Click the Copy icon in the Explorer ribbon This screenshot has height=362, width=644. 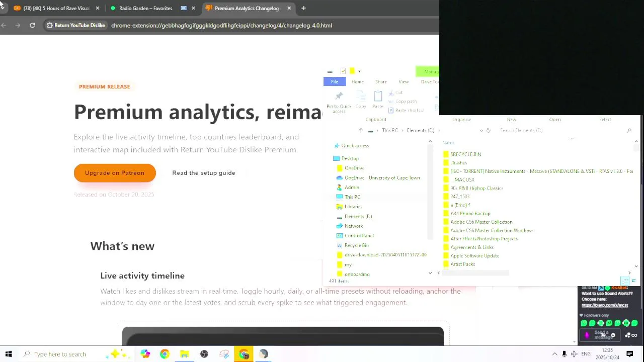pyautogui.click(x=361, y=100)
